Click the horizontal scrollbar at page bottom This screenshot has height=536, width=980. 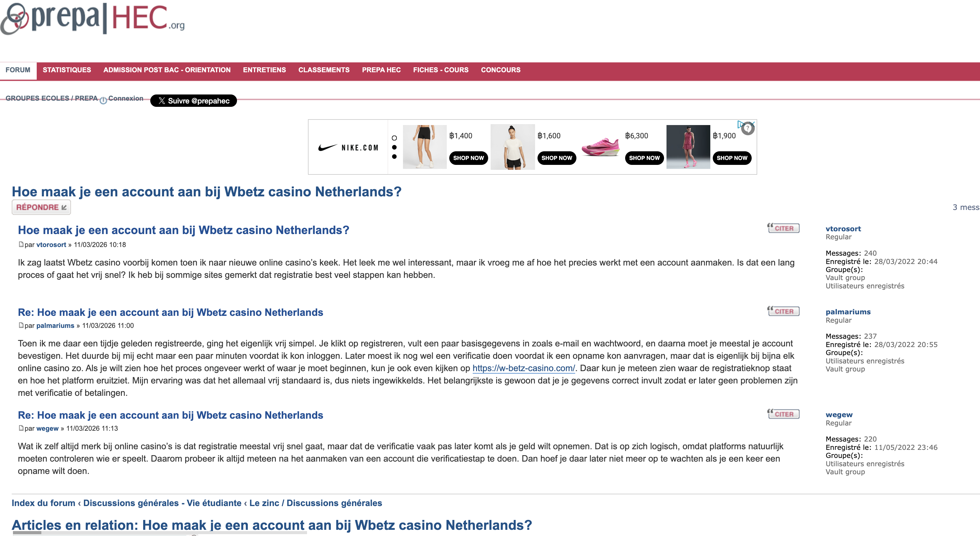[160, 533]
